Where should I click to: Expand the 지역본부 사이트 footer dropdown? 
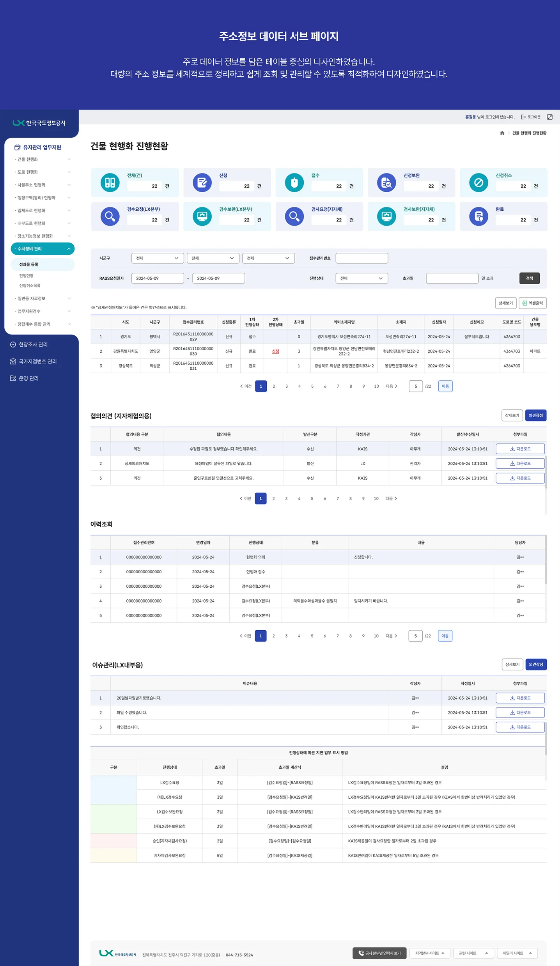click(x=430, y=953)
